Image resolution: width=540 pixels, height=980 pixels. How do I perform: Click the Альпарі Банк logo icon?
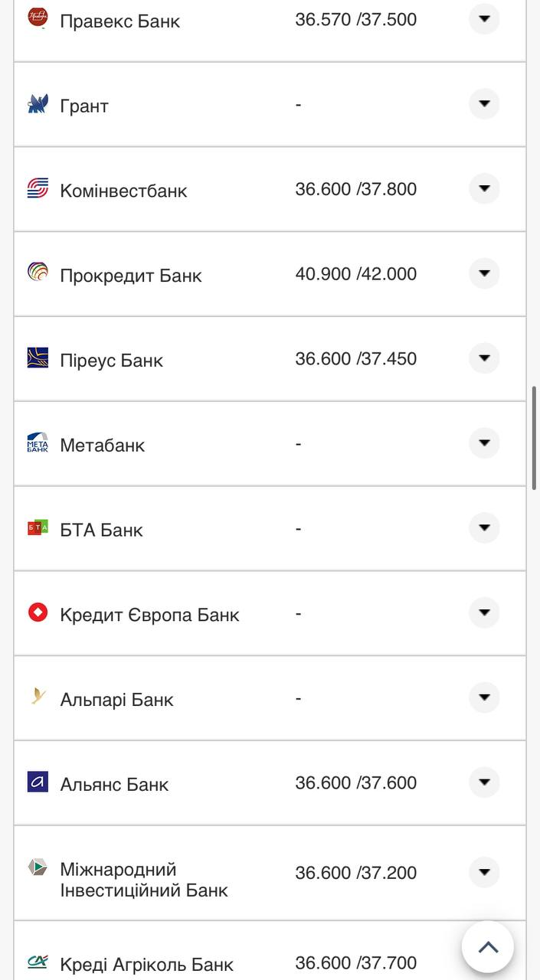coord(38,697)
